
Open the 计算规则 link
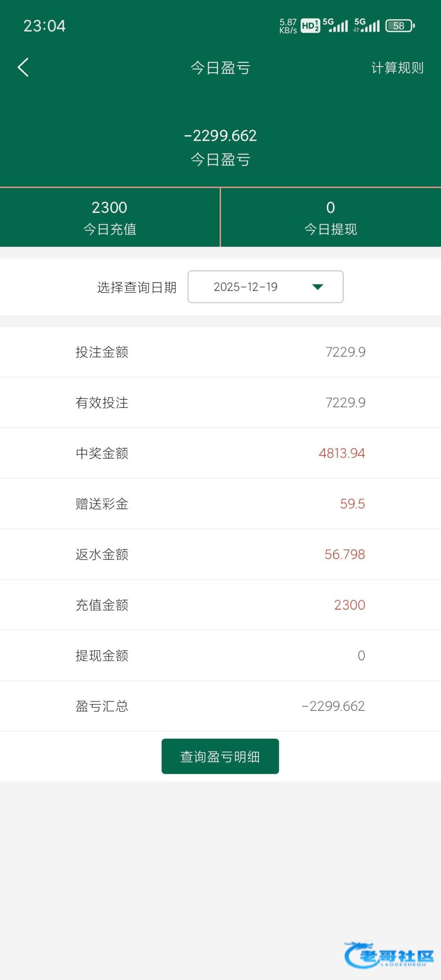[397, 68]
